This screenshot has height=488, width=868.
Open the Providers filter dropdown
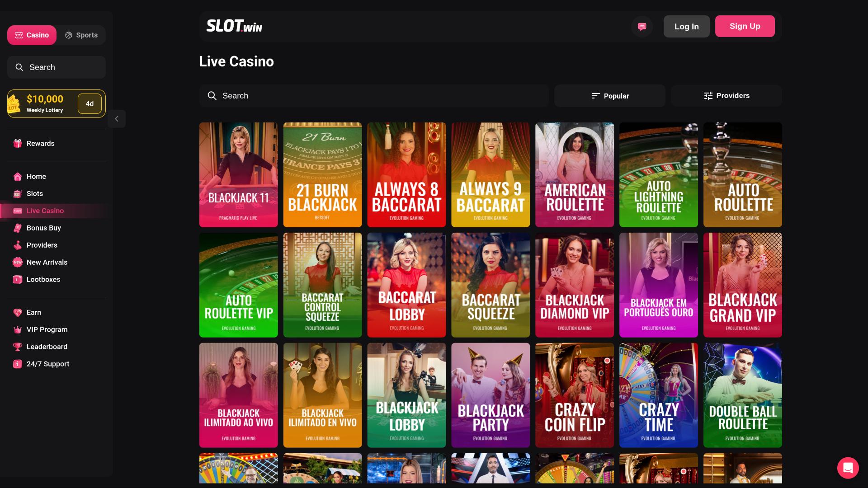(726, 96)
